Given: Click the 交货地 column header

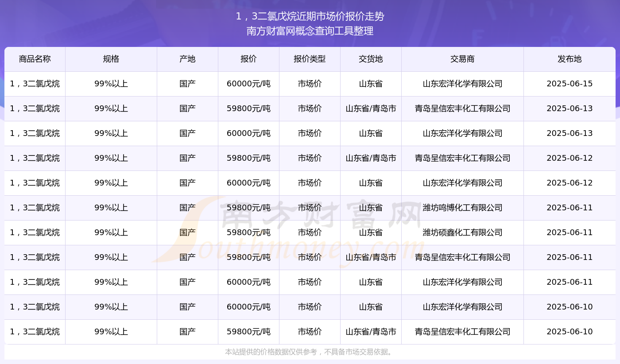Looking at the screenshot, I should [371, 59].
